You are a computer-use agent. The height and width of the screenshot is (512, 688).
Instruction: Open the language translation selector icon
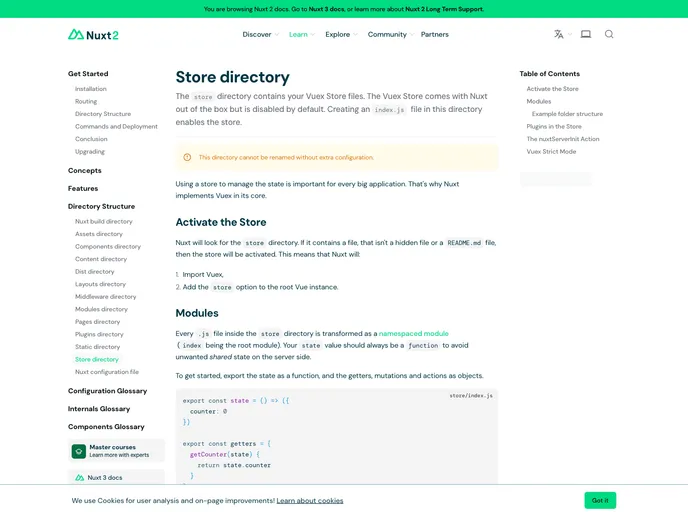pyautogui.click(x=558, y=34)
